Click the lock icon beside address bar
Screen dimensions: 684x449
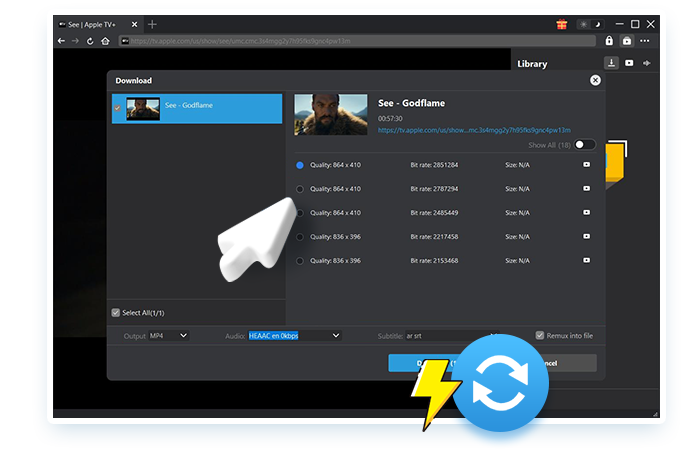609,41
